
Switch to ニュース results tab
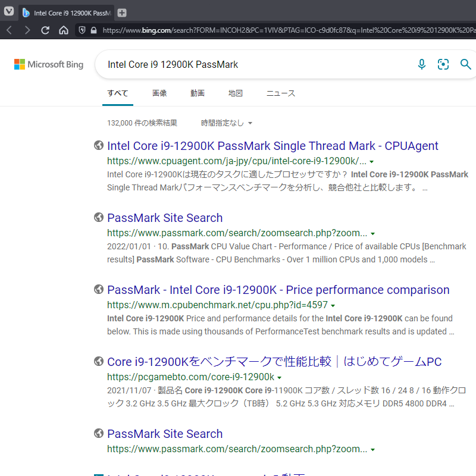pyautogui.click(x=281, y=93)
